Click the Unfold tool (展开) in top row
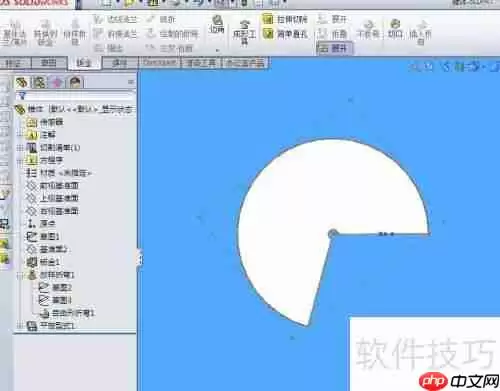500x391 pixels. [x=332, y=19]
